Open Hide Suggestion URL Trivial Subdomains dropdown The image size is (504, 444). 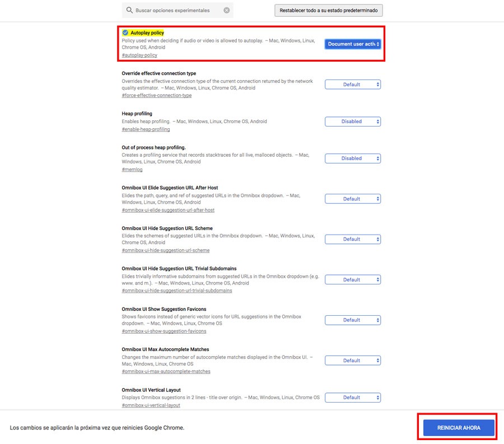click(x=353, y=280)
